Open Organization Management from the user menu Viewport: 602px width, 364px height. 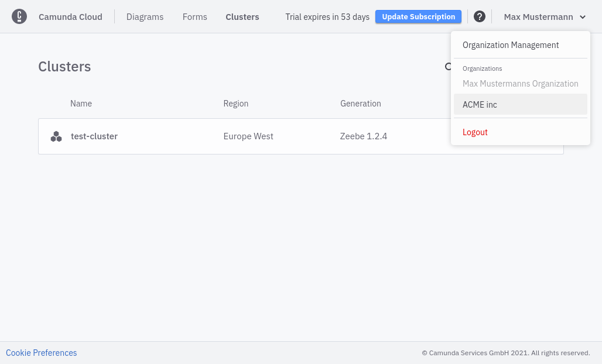pyautogui.click(x=511, y=45)
